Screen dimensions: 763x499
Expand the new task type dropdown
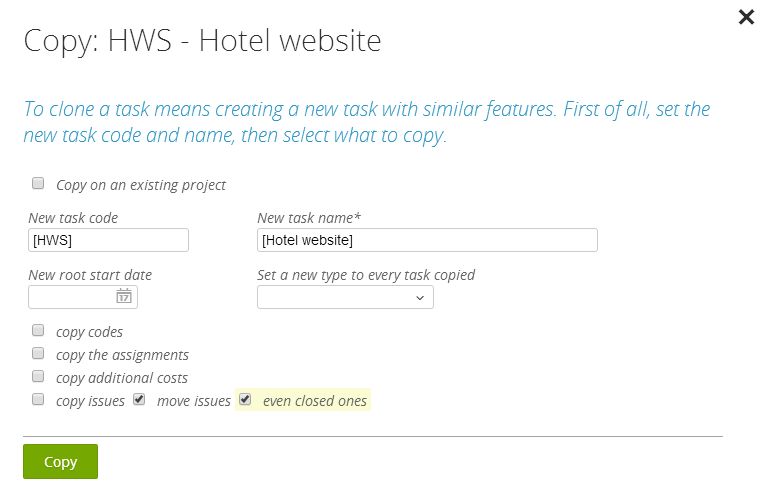coord(345,297)
